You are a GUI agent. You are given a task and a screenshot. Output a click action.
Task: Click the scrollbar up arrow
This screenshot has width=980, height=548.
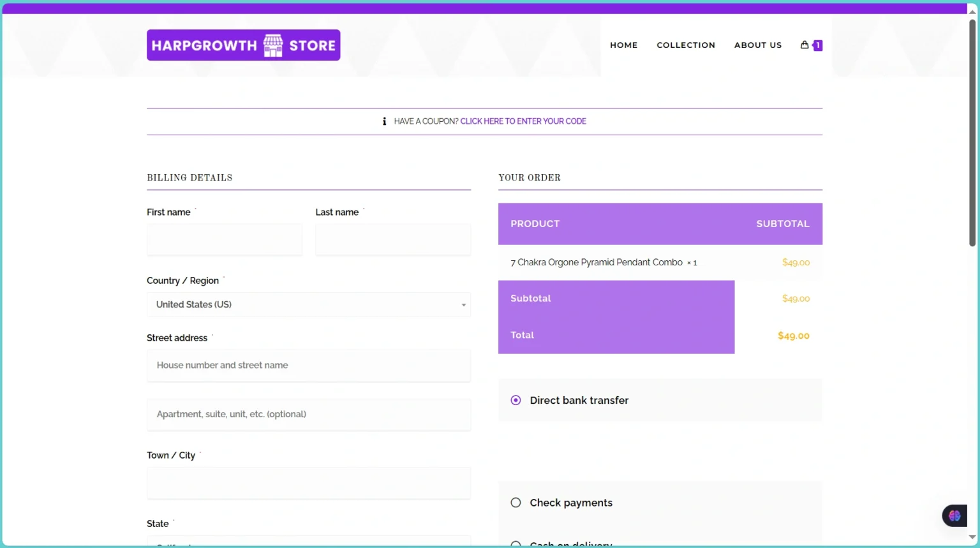tap(972, 11)
